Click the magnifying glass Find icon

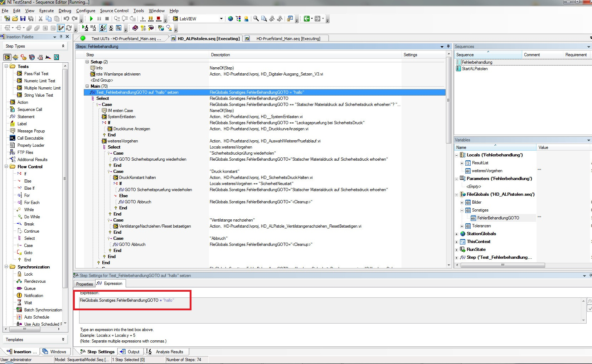point(256,19)
